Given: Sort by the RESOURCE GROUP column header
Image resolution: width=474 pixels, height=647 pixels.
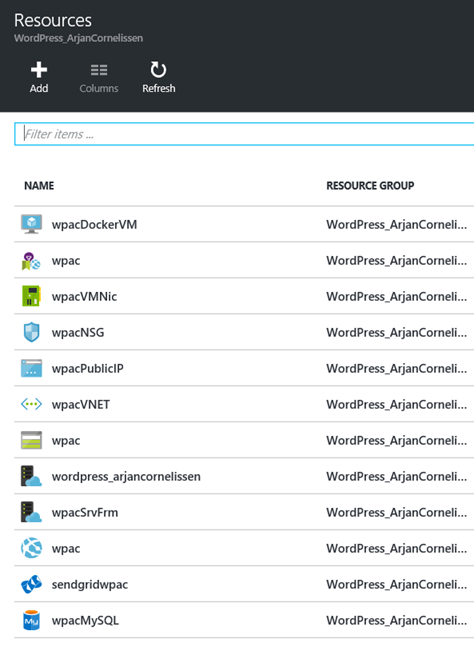Looking at the screenshot, I should click(370, 186).
